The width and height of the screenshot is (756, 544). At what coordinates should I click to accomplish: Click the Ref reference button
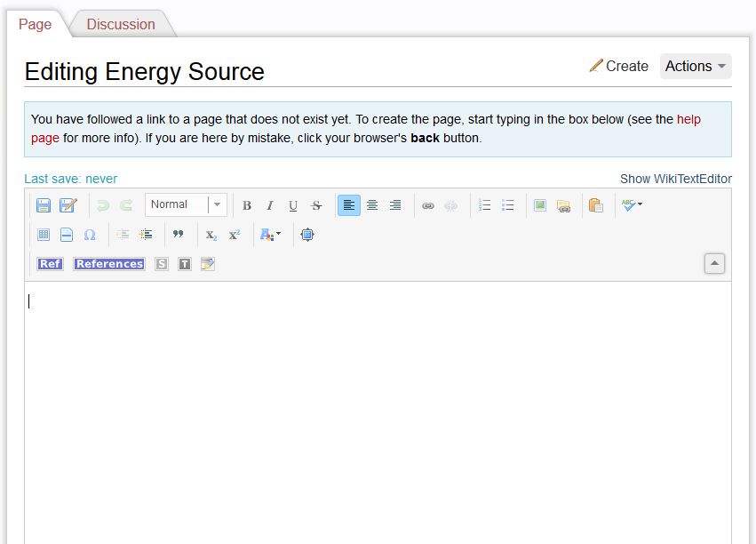50,264
